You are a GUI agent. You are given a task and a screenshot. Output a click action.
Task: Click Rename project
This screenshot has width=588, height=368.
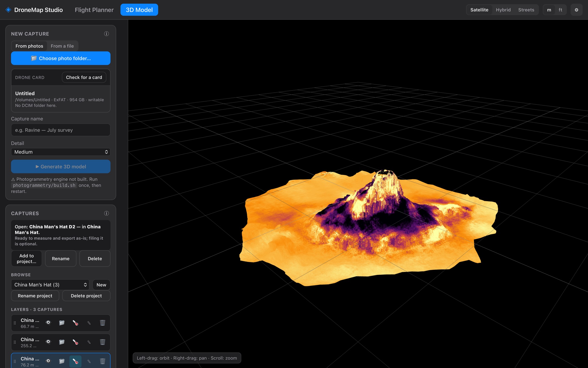click(35, 296)
